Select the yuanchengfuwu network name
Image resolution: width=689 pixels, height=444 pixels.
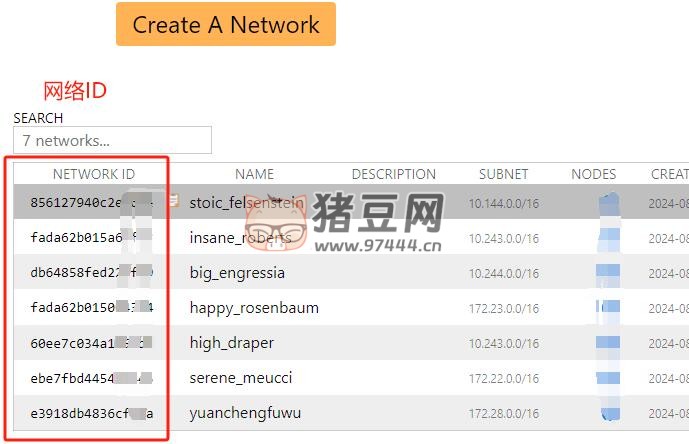tap(245, 413)
